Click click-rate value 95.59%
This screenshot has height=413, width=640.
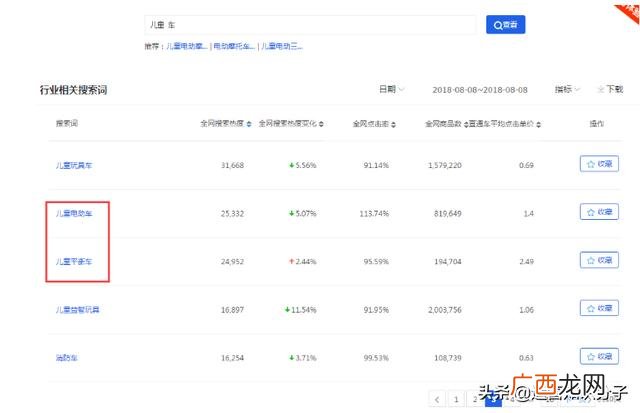[x=376, y=262]
